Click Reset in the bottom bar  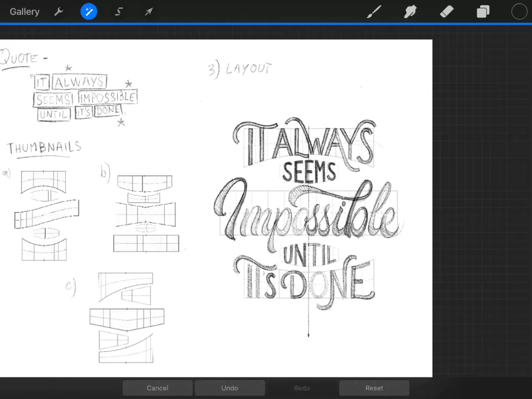[374, 388]
